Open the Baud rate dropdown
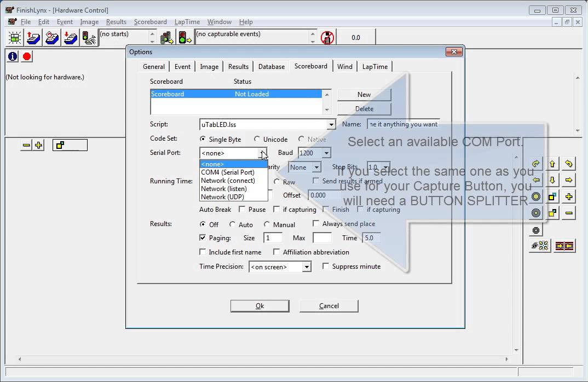This screenshot has height=382, width=588. [x=326, y=153]
